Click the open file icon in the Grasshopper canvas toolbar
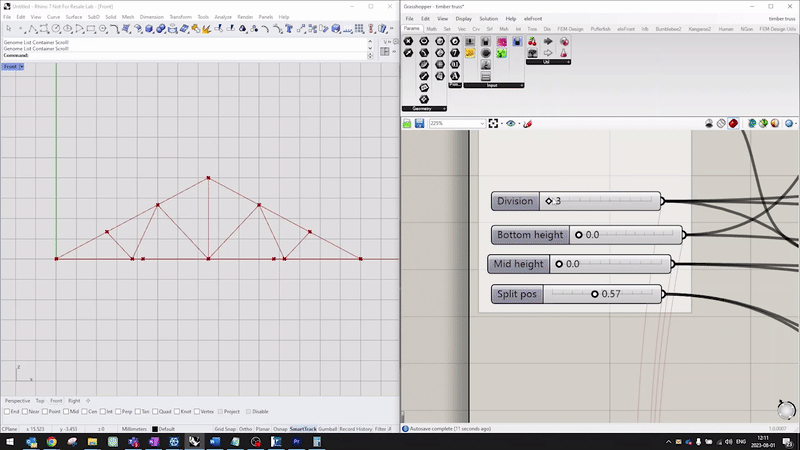The width and height of the screenshot is (800, 450). point(408,123)
